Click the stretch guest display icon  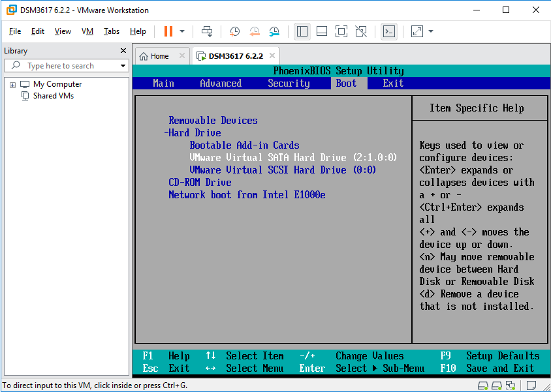417,31
